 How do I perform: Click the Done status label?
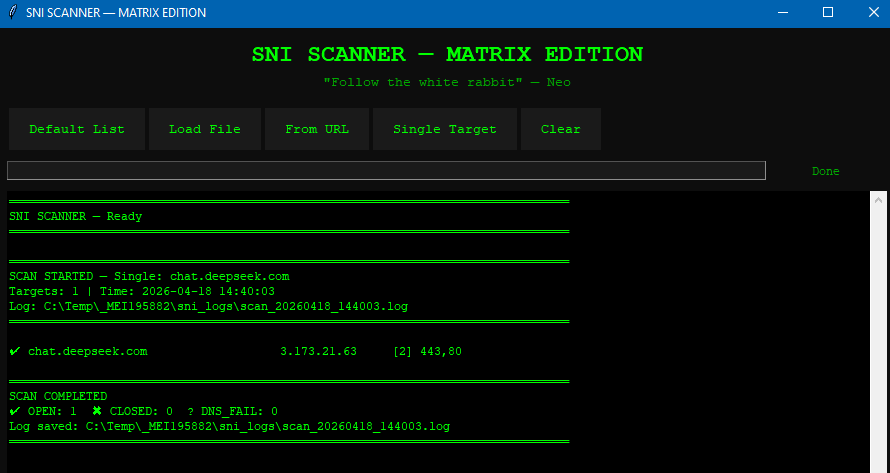pyautogui.click(x=825, y=171)
